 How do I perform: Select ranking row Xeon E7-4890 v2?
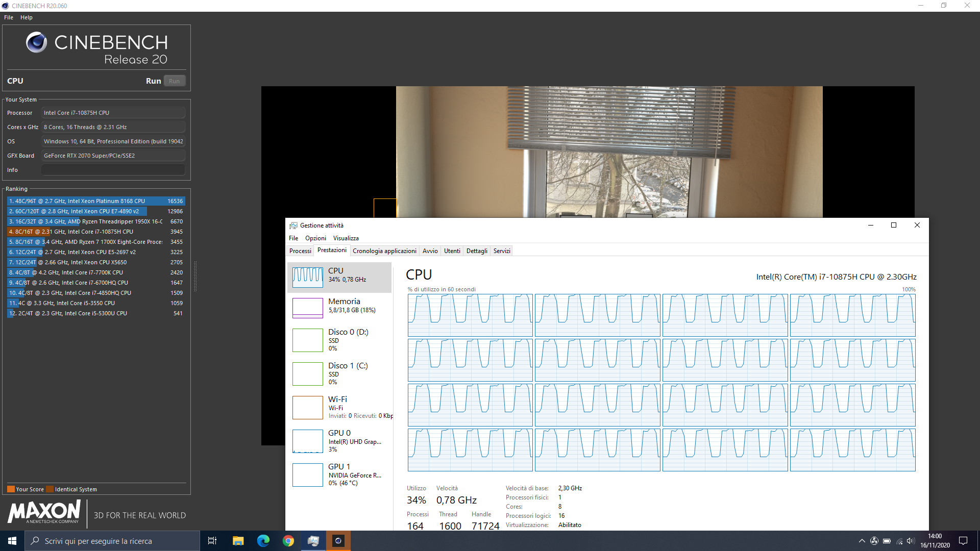(x=96, y=211)
